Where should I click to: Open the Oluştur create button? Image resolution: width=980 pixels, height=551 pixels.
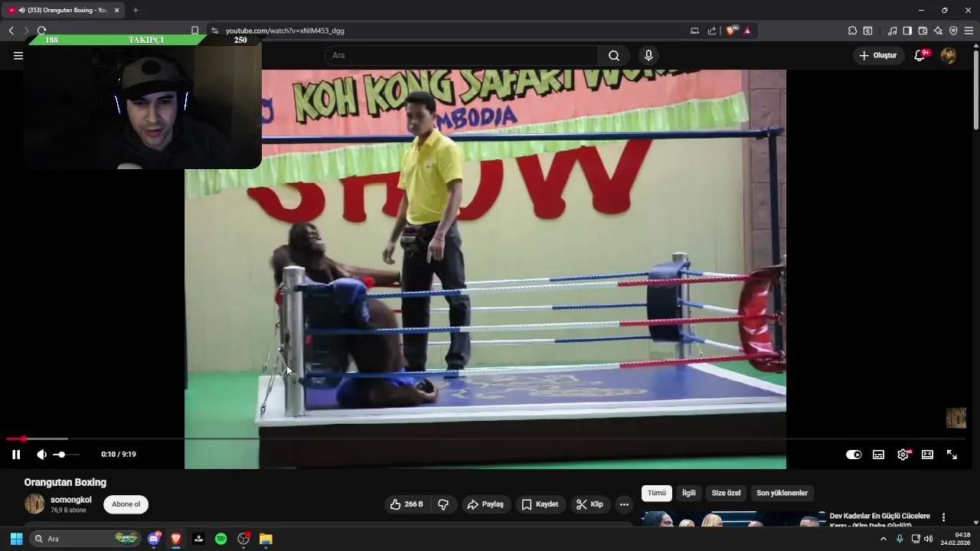pos(877,55)
